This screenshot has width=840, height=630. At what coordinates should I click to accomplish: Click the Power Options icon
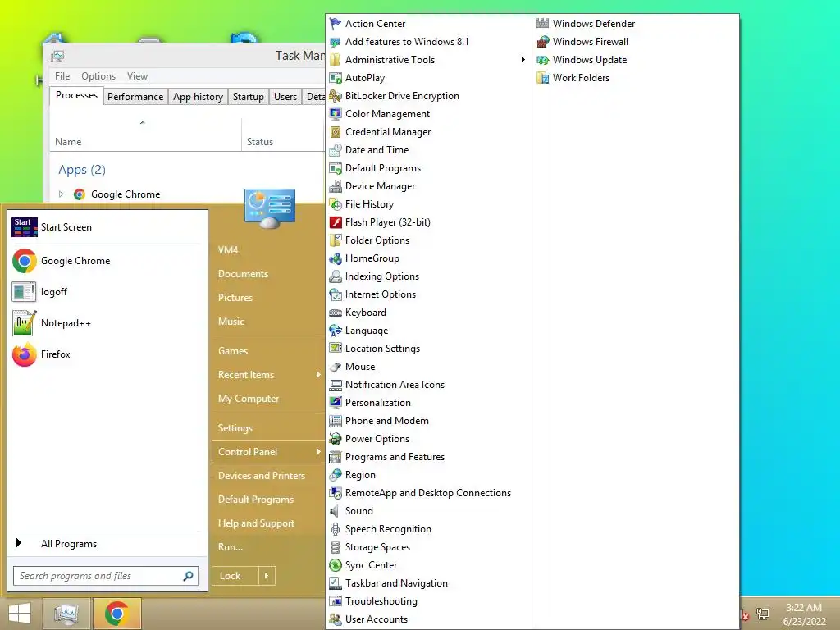pos(336,439)
